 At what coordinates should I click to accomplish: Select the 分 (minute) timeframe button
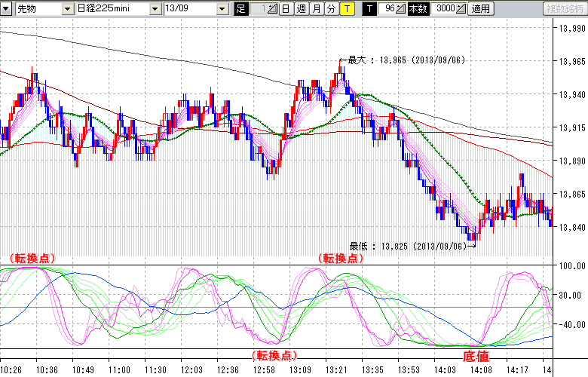tap(331, 9)
